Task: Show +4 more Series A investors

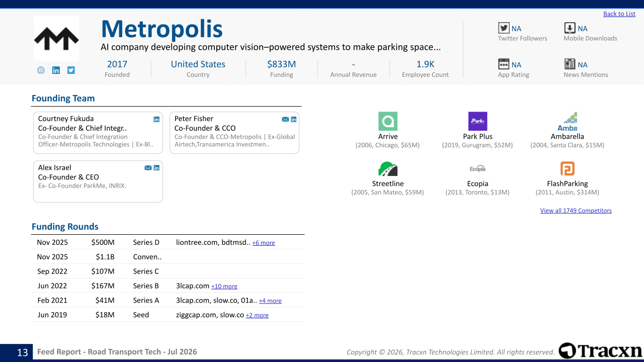Action: coord(270,301)
